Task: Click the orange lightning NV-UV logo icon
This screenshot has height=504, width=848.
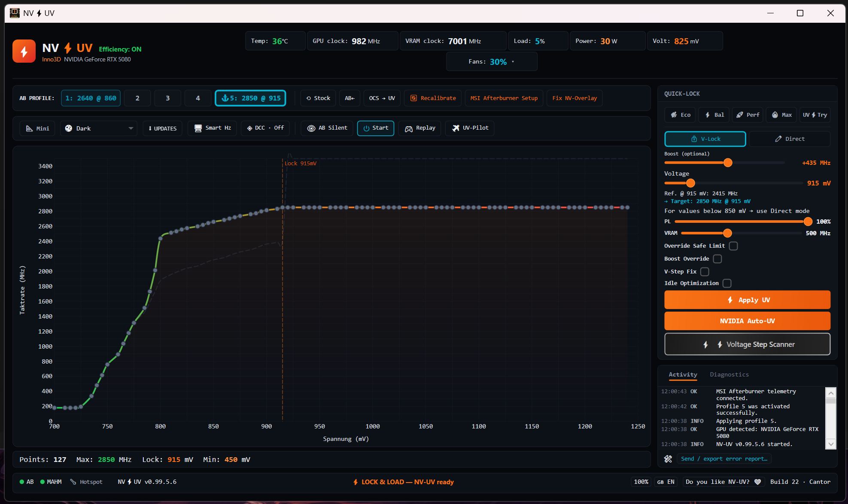Action: pyautogui.click(x=24, y=52)
